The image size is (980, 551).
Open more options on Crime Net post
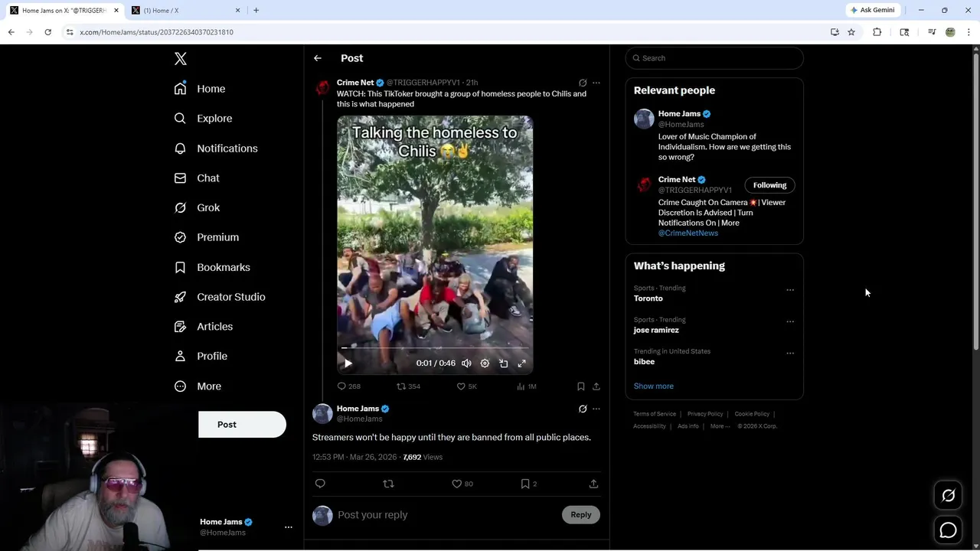click(x=596, y=83)
